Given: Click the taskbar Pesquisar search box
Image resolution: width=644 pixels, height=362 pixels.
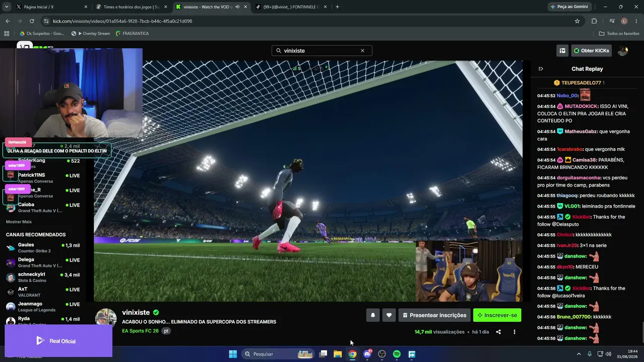Looking at the screenshot, I should (x=278, y=354).
